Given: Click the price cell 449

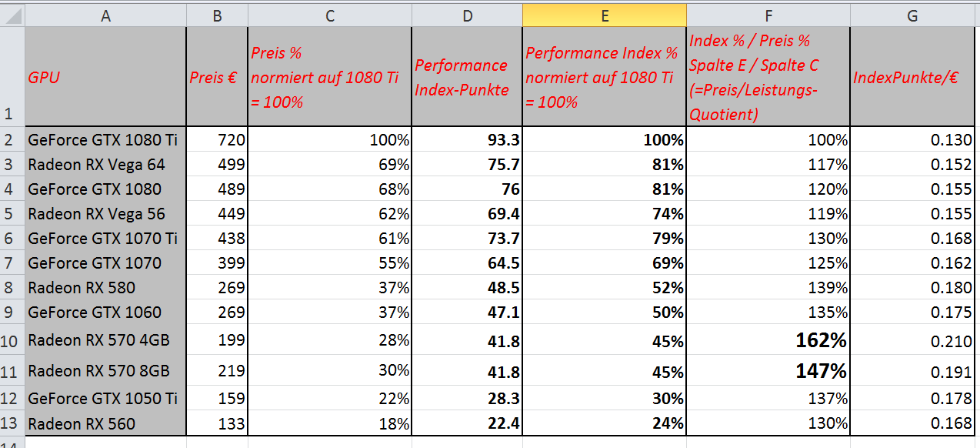Looking at the screenshot, I should (x=217, y=214).
